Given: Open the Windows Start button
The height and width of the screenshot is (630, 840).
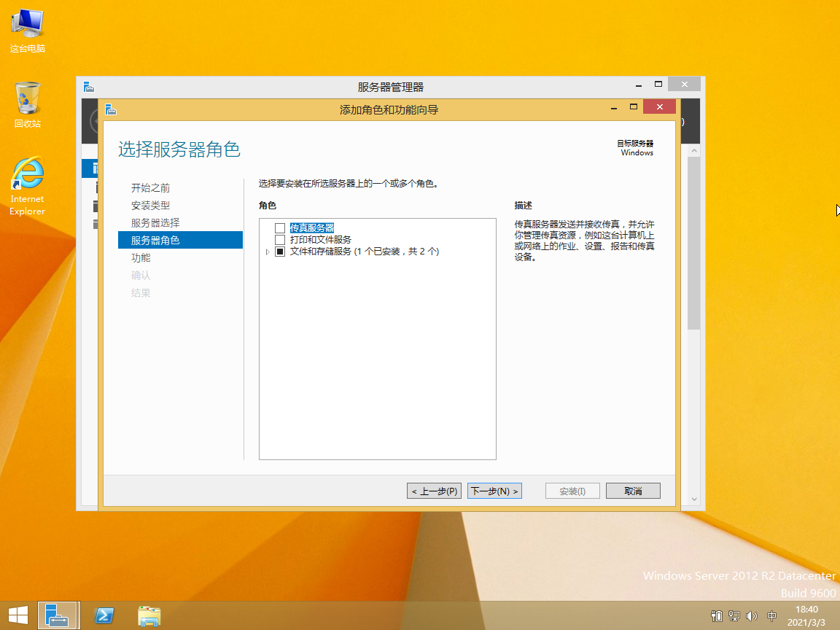Looking at the screenshot, I should (18, 615).
